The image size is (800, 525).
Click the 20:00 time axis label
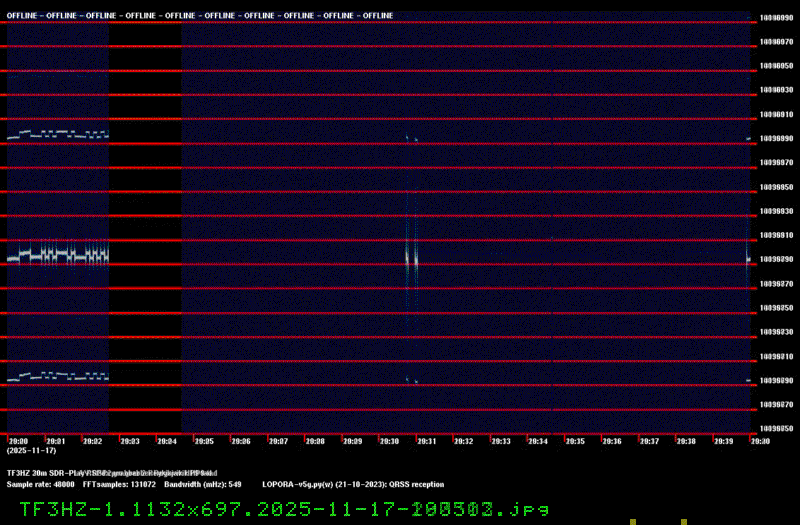pyautogui.click(x=19, y=441)
